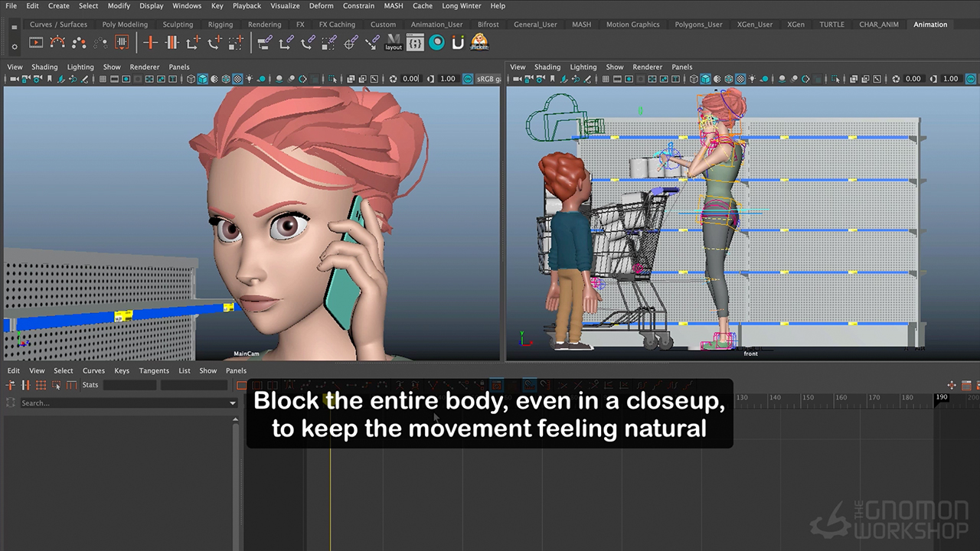The width and height of the screenshot is (980, 551).
Task: Click the teal circle shelf icon
Action: 436,43
